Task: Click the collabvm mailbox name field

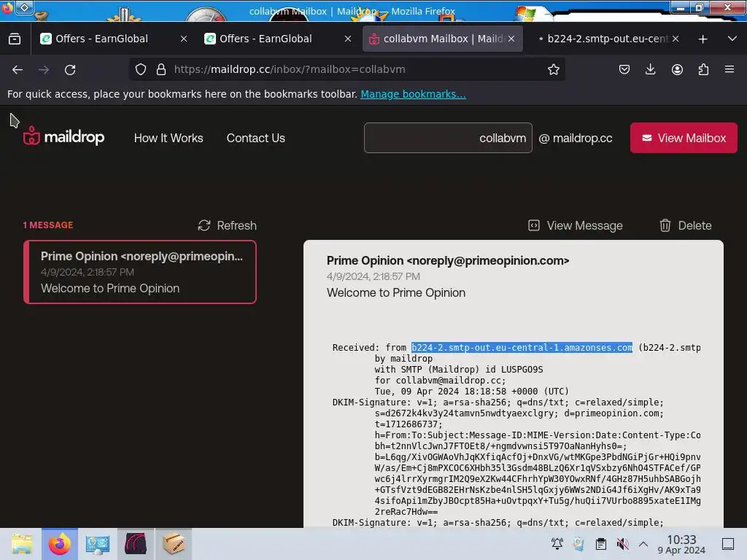Action: 448,138
